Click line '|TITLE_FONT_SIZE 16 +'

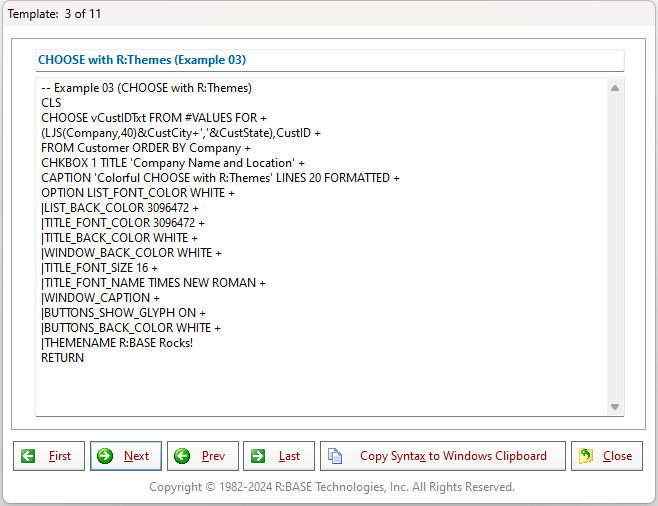click(99, 268)
